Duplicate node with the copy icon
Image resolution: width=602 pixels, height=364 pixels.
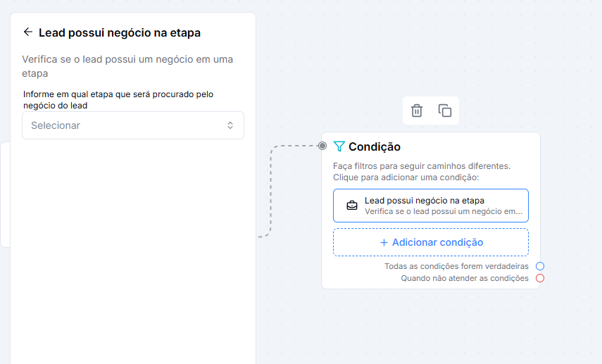click(x=444, y=111)
